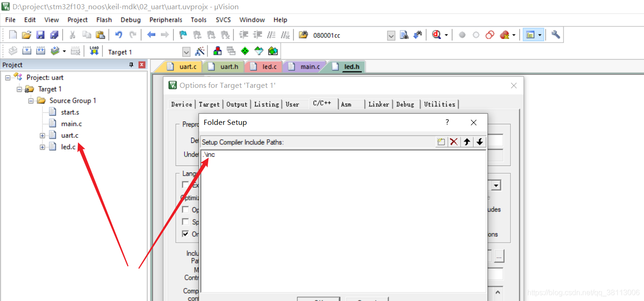Switch to the Linker options tab
This screenshot has width=644, height=301.
(x=379, y=104)
